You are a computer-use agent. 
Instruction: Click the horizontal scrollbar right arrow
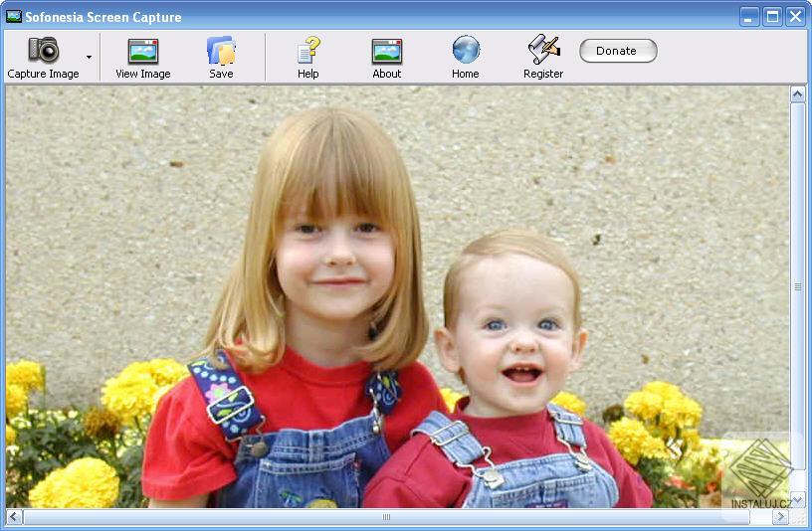tap(780, 516)
